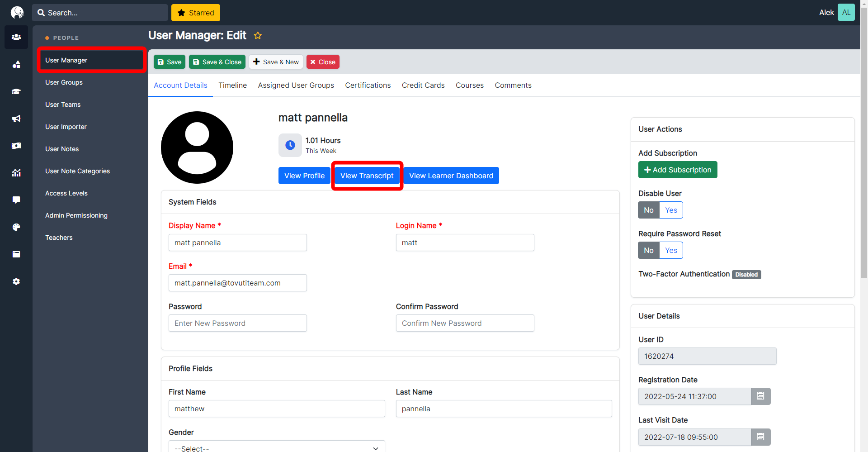Open the Assigned User Groups tab
This screenshot has width=868, height=452.
[x=296, y=85]
